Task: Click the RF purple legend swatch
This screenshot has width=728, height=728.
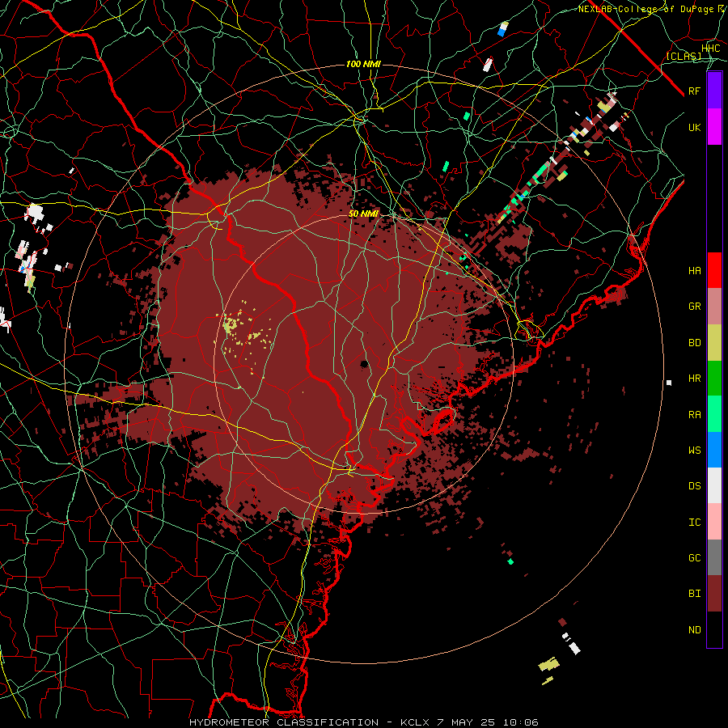Action: pos(714,91)
